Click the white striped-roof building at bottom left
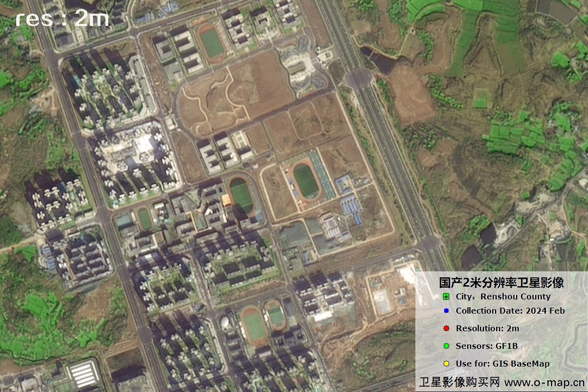Screen dimensions: 588x392 (x=84, y=373)
